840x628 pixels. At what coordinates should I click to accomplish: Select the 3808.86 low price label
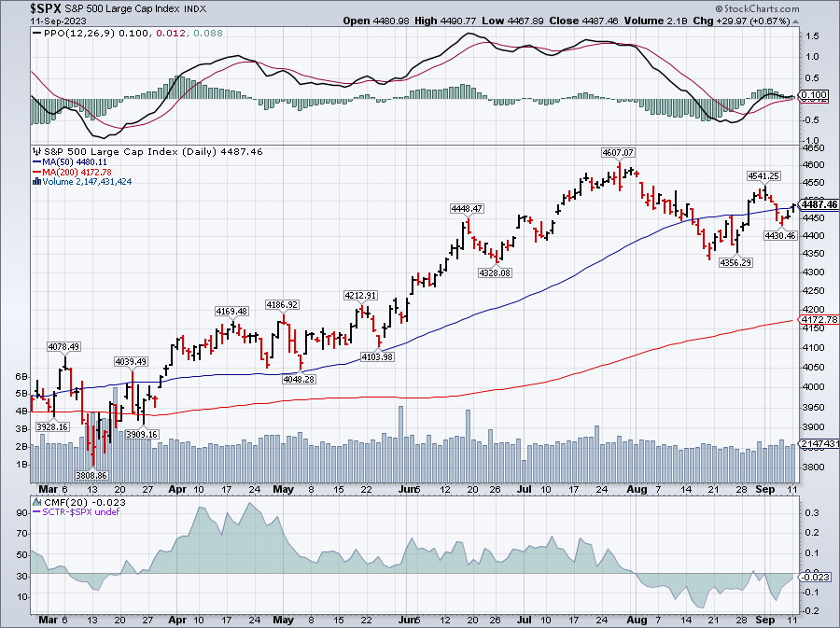92,474
